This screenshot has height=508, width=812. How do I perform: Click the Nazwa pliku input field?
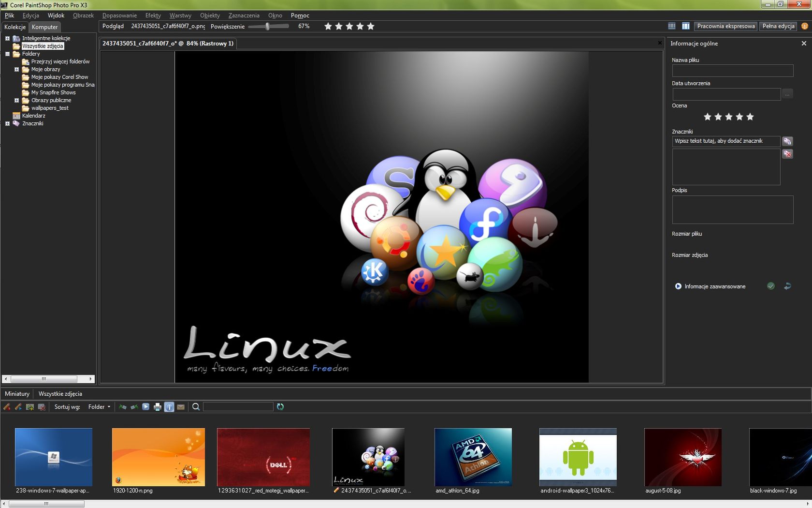click(732, 71)
